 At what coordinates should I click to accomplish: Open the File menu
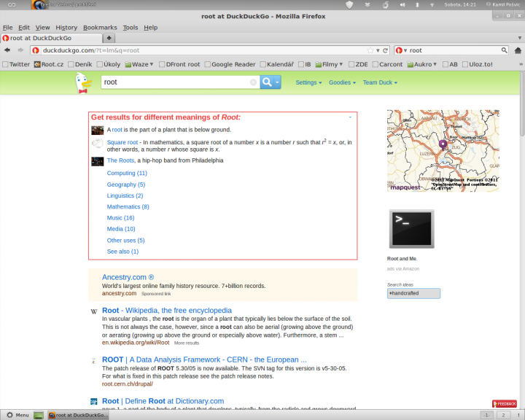(7, 28)
